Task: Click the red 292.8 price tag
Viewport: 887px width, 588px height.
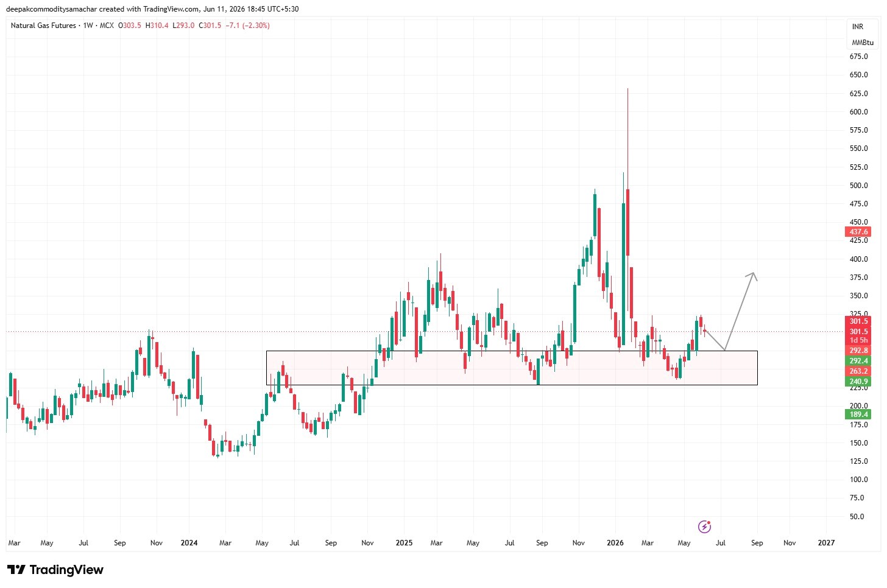Action: point(858,351)
